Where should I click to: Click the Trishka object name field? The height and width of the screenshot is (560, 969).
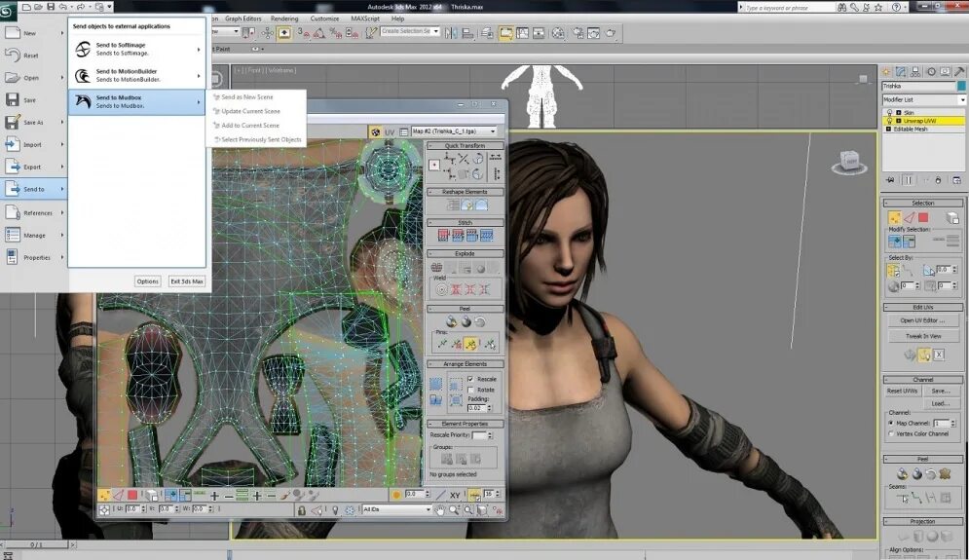coord(918,86)
